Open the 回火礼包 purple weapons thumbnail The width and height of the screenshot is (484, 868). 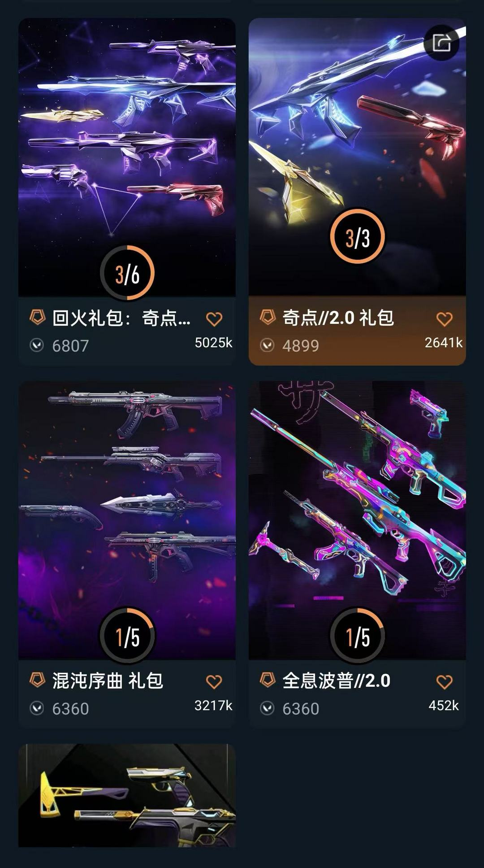click(127, 157)
